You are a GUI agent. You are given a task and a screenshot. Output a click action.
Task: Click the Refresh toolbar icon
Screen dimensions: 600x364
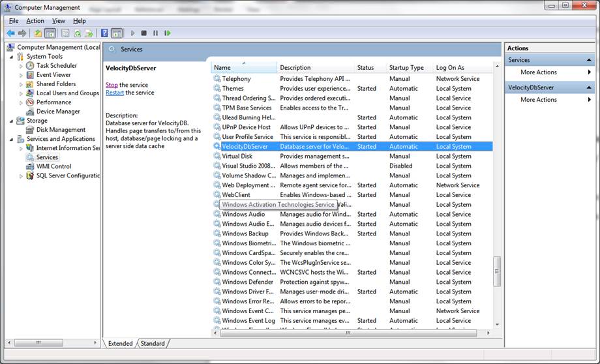[x=78, y=33]
